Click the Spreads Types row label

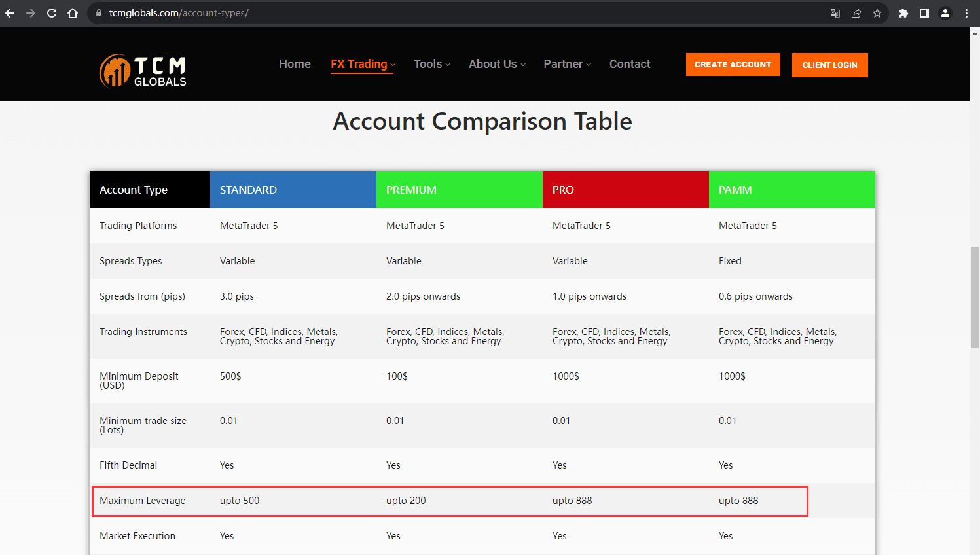(131, 261)
